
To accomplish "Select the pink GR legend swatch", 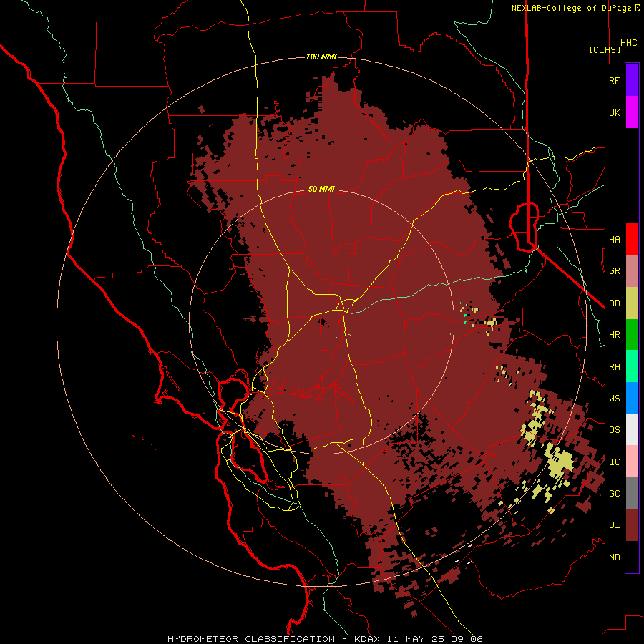I will [632, 271].
